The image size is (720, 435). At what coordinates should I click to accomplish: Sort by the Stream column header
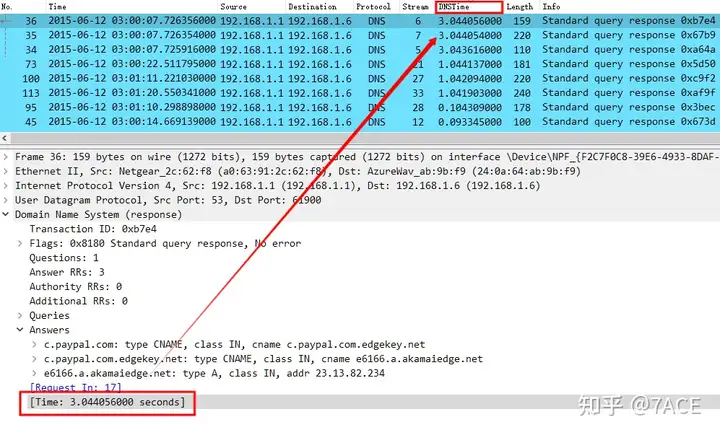click(417, 6)
